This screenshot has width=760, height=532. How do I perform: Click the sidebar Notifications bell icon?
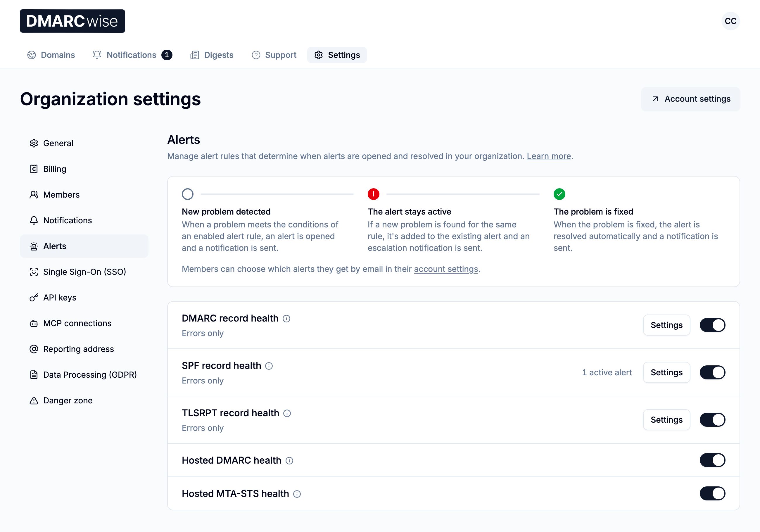[x=34, y=220]
